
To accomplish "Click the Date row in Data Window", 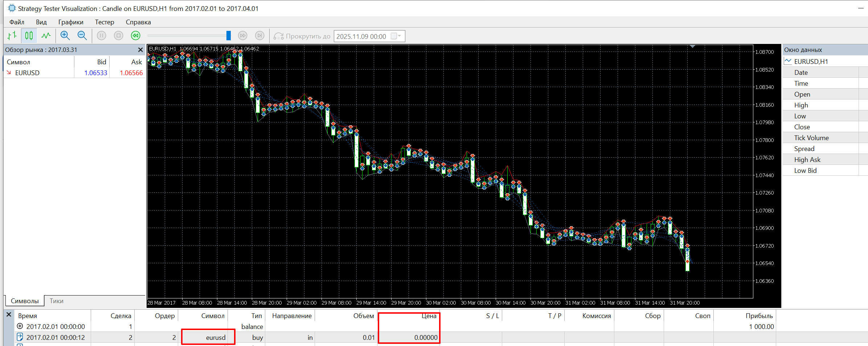I will pyautogui.click(x=824, y=73).
